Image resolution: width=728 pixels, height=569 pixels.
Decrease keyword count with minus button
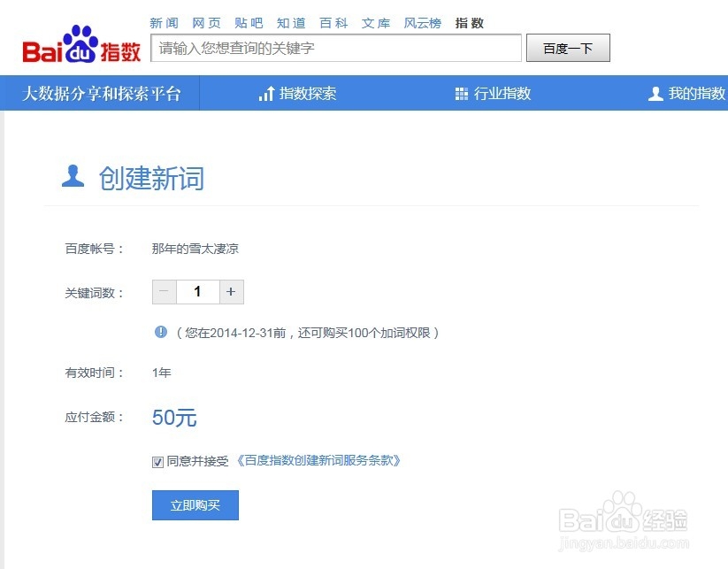pyautogui.click(x=164, y=292)
